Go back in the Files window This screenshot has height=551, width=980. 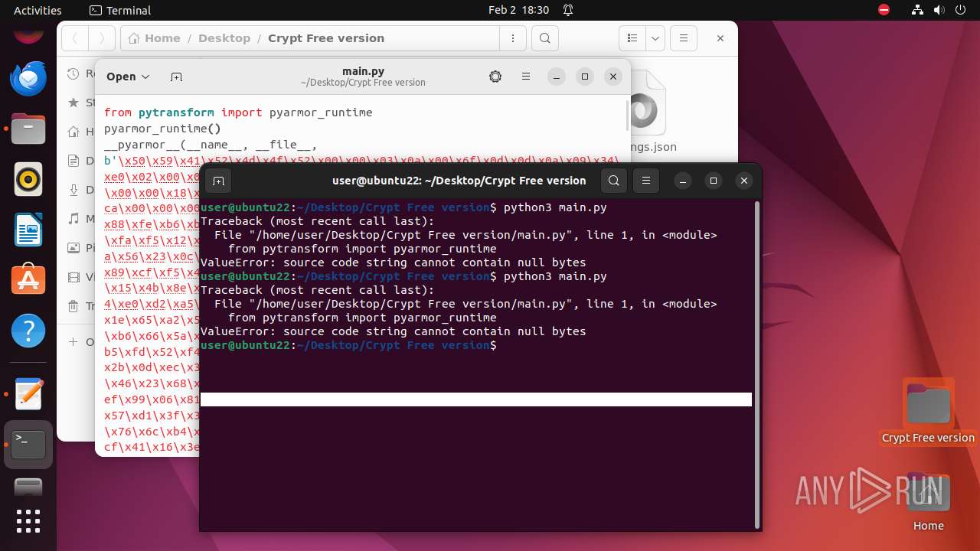75,38
